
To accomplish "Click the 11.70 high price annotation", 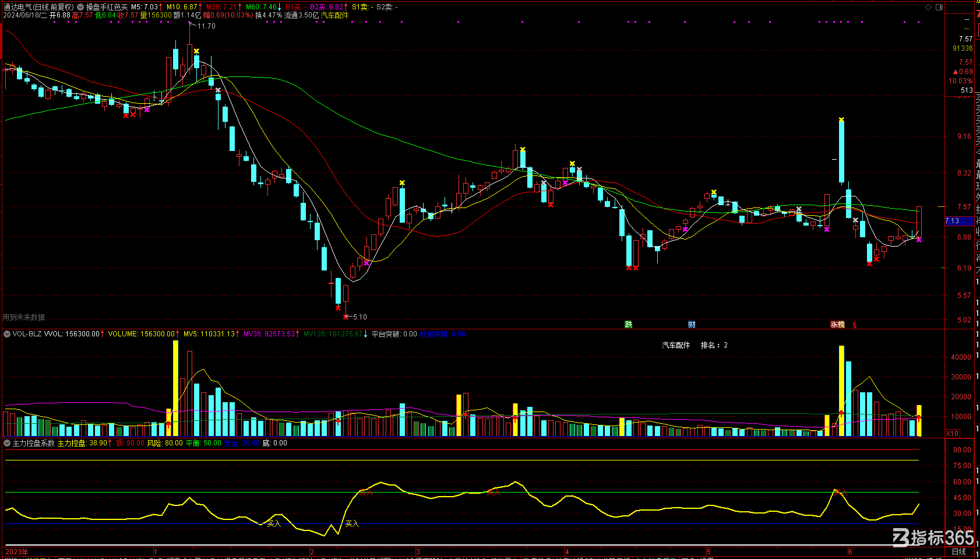I will point(206,26).
